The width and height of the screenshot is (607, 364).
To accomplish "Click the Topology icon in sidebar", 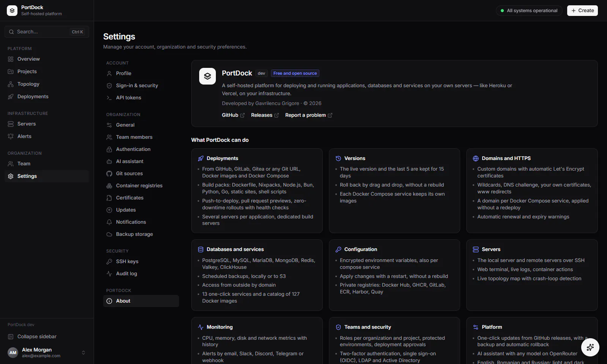I will (x=11, y=84).
